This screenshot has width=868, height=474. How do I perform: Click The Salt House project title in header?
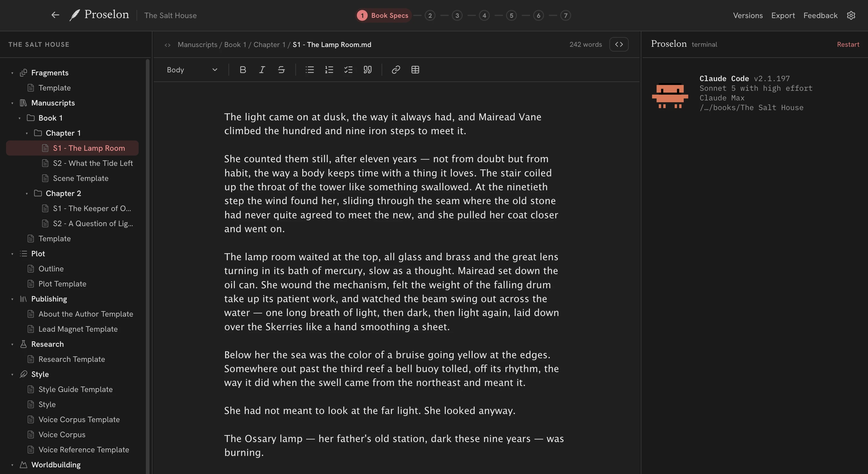(x=170, y=15)
